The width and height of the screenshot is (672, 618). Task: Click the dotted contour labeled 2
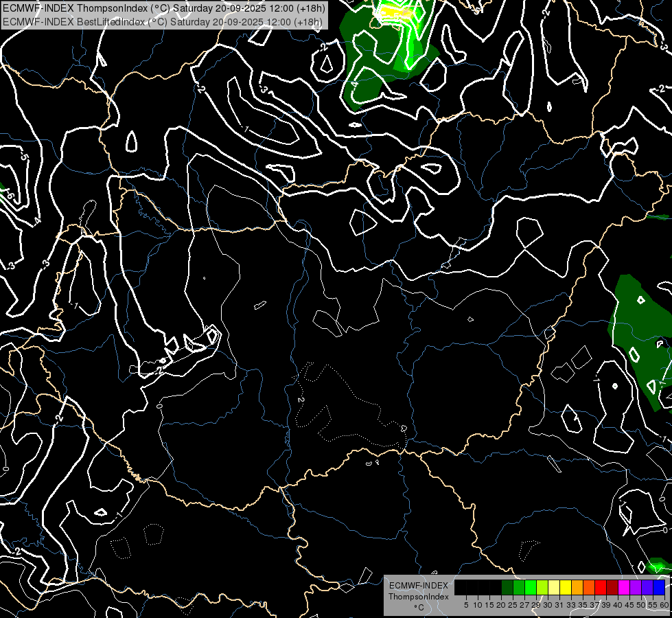click(x=301, y=400)
